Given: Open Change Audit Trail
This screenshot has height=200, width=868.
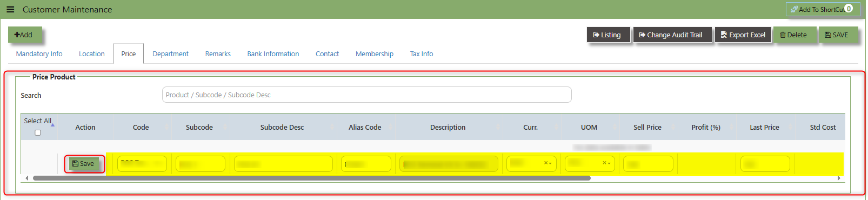Looking at the screenshot, I should click(x=672, y=35).
